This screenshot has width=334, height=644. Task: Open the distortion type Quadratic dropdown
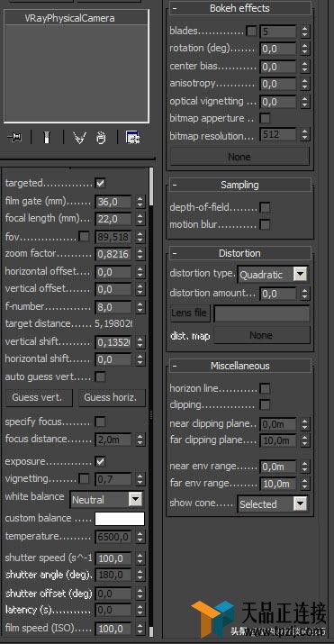(x=273, y=275)
